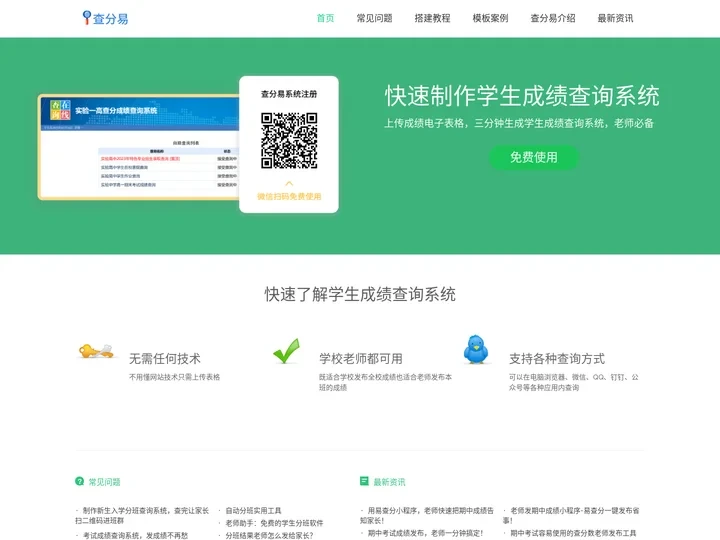Click the 查分易系统注册 card title
This screenshot has width=720, height=540.
point(289,94)
